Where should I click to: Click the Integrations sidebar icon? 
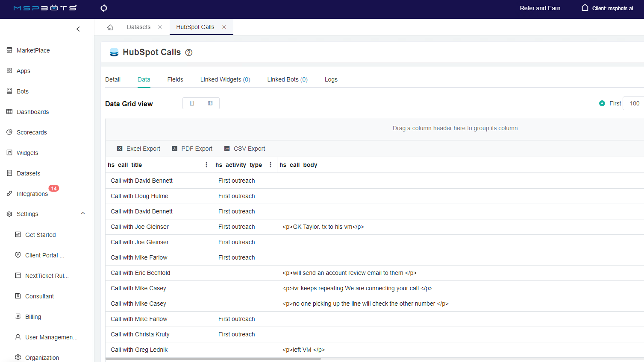click(9, 193)
